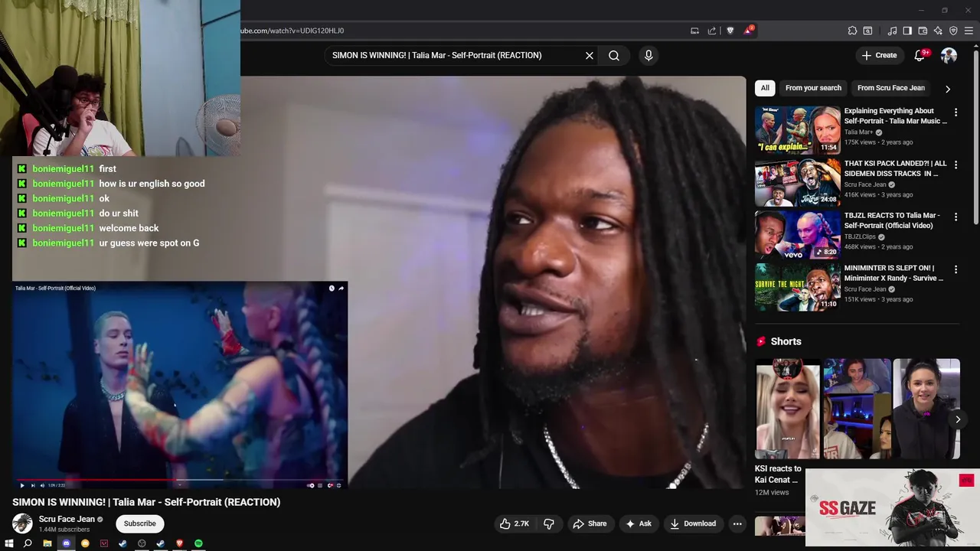Play the video with play button
Image resolution: width=980 pixels, height=551 pixels.
click(x=21, y=485)
